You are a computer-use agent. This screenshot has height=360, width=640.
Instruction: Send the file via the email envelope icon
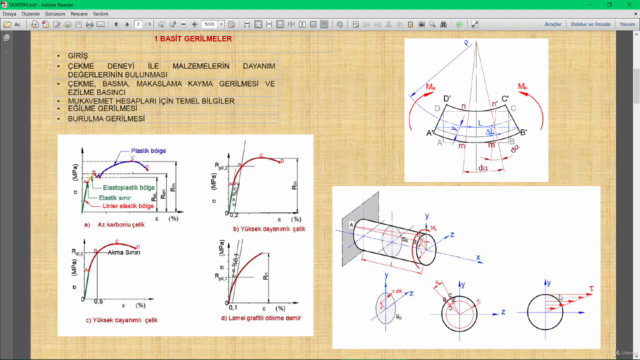(100, 24)
